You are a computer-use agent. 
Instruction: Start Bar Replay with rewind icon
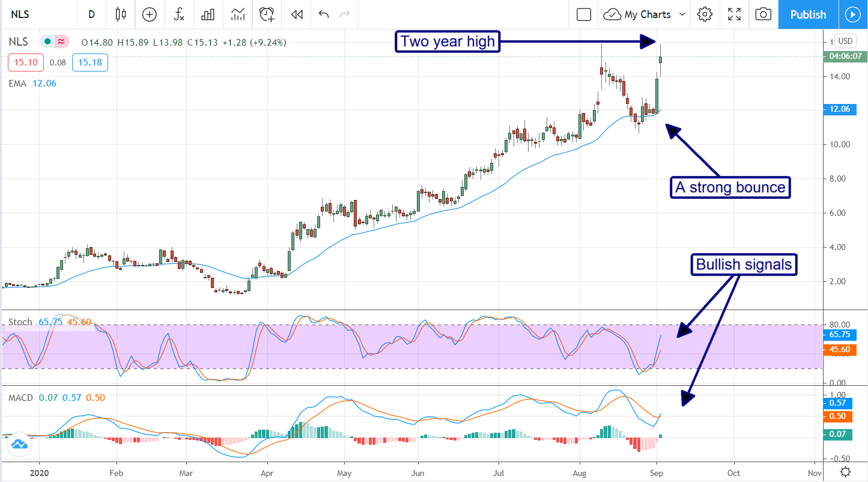296,14
